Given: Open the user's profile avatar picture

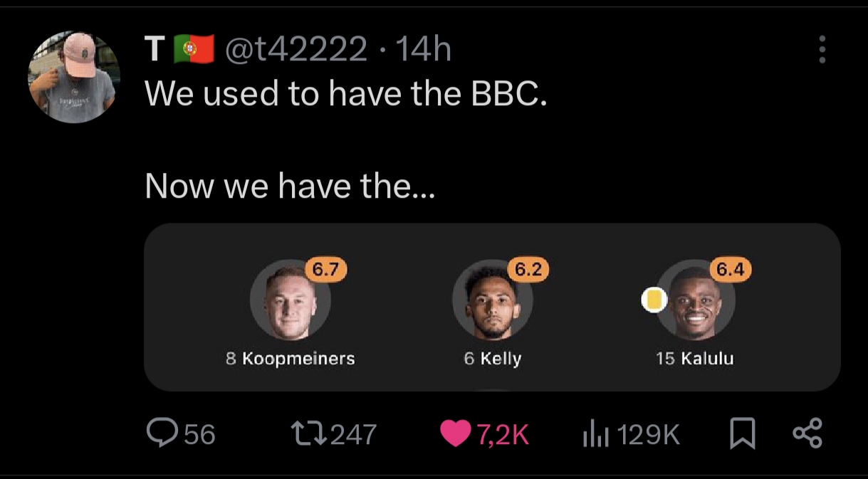Looking at the screenshot, I should [72, 77].
